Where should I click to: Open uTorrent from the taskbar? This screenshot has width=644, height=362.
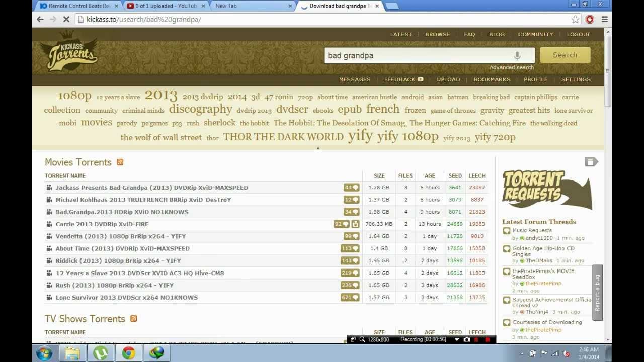101,353
